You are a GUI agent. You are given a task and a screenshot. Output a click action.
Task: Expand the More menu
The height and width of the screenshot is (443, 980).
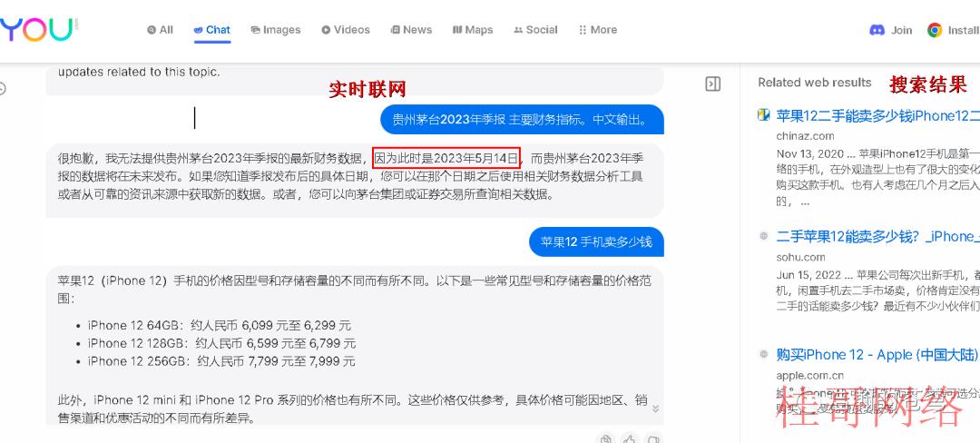tap(598, 29)
